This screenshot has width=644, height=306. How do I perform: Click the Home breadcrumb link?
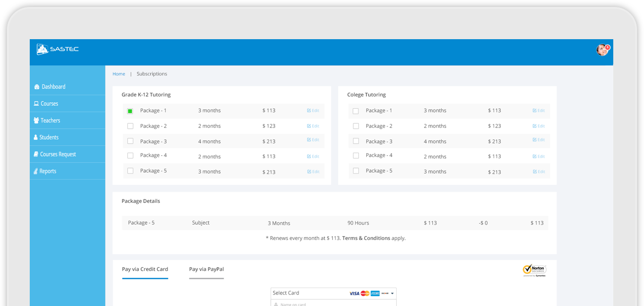[x=118, y=74]
